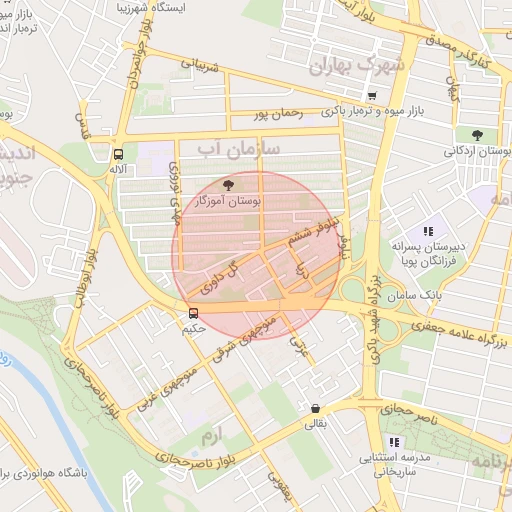Select the رحمان پور street label
Viewport: 512px width, 512px height.
click(279, 114)
